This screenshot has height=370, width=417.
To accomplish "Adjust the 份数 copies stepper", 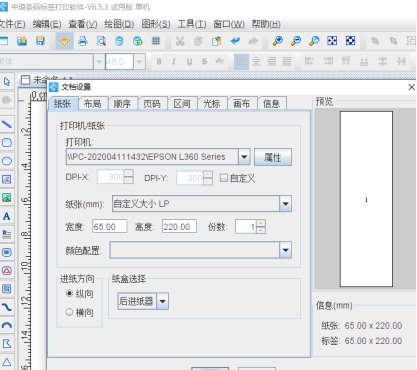I will (261, 227).
